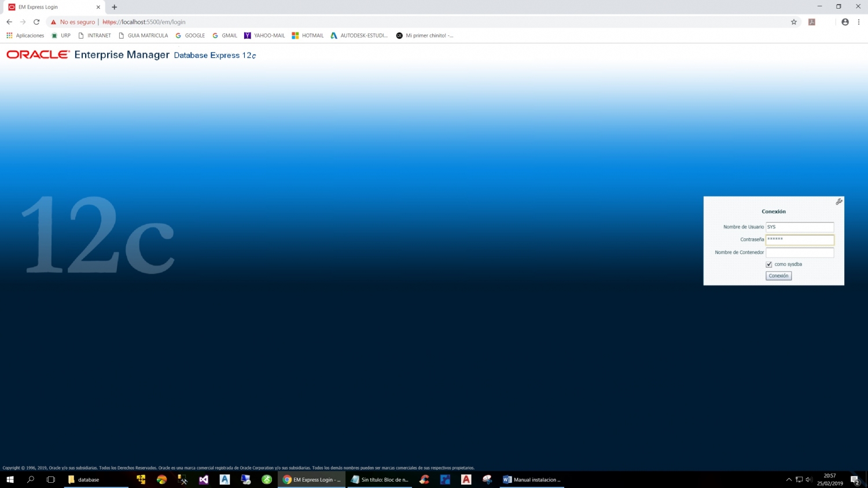
Task: Click the blue square app icon in taskbar
Action: pos(445,479)
